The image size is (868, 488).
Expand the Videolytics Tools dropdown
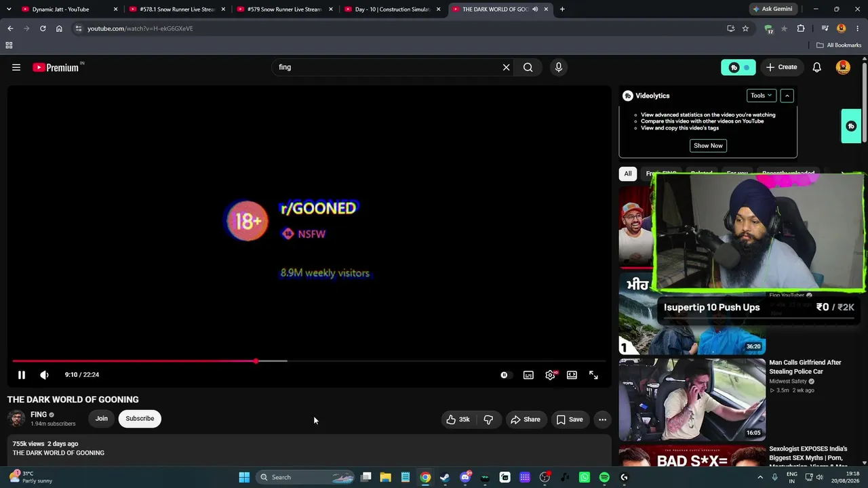click(x=761, y=96)
